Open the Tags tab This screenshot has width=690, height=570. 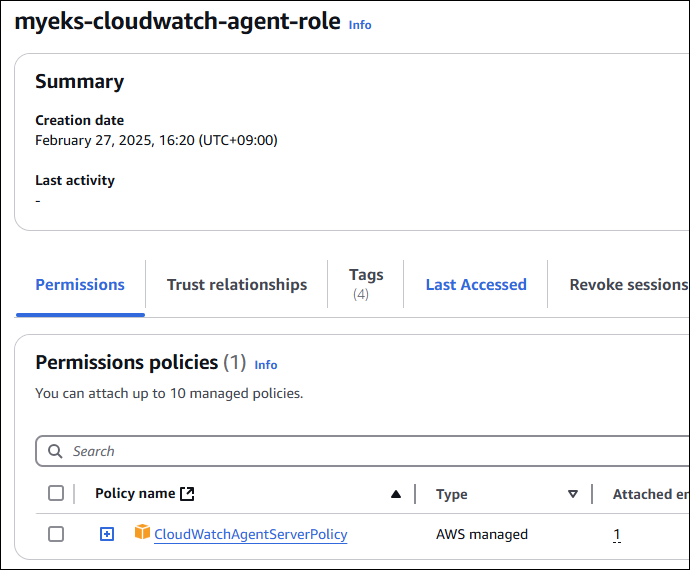(366, 283)
